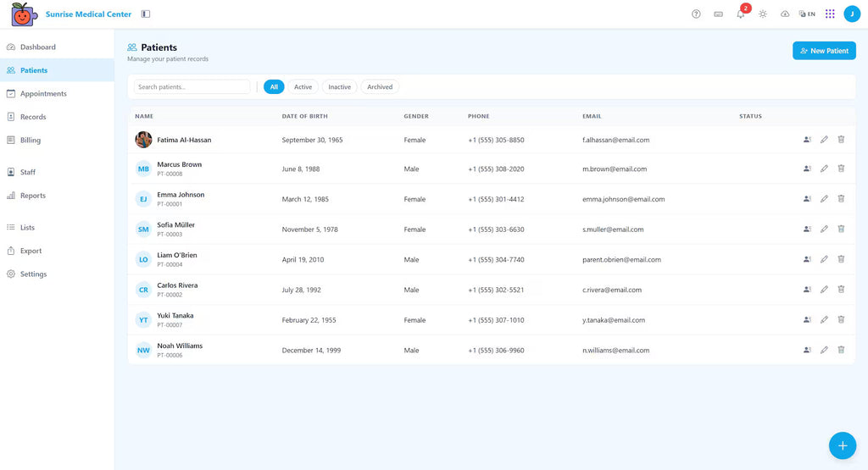Filter by Active patients
Screen dimensions: 868x470
point(303,87)
